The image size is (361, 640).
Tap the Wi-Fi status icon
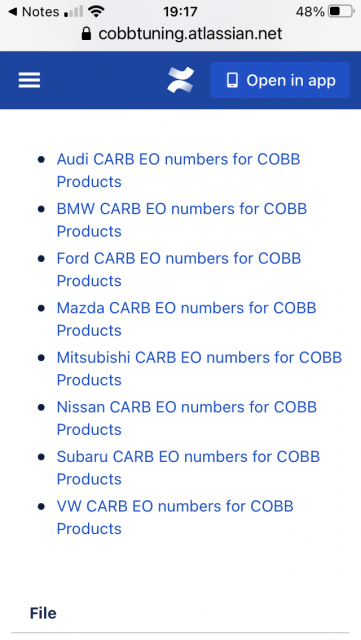pyautogui.click(x=96, y=11)
